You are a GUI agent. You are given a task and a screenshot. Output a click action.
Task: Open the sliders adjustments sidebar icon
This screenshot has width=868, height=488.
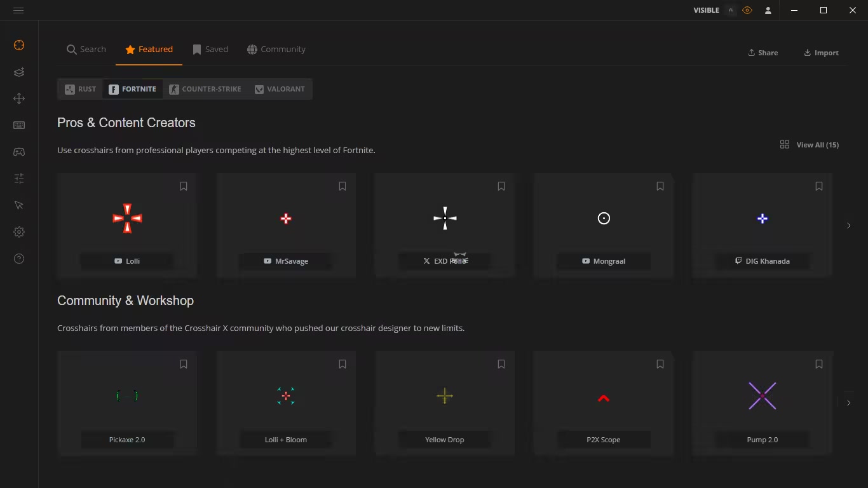coord(19,179)
